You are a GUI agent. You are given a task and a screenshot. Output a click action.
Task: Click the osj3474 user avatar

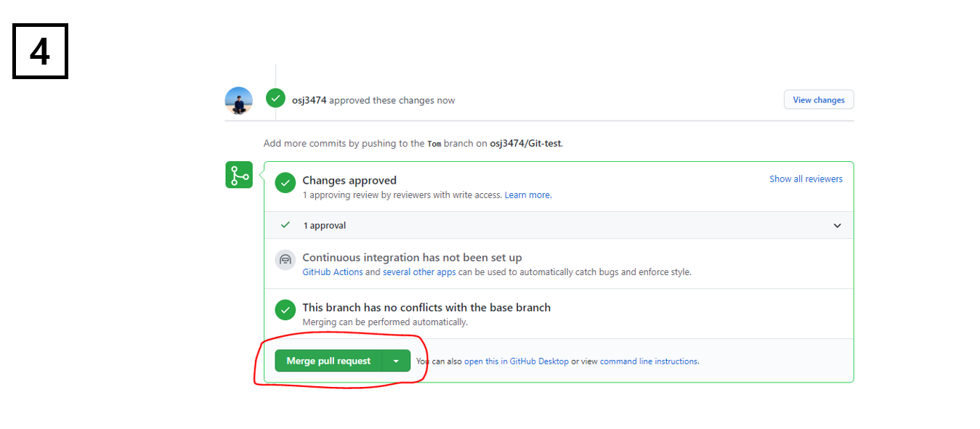(239, 101)
